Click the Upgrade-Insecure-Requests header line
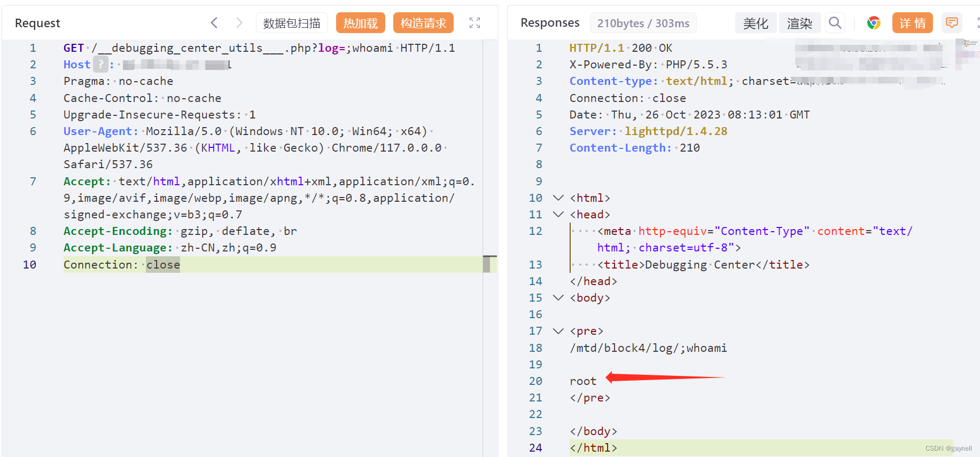The width and height of the screenshot is (980, 457). click(160, 115)
